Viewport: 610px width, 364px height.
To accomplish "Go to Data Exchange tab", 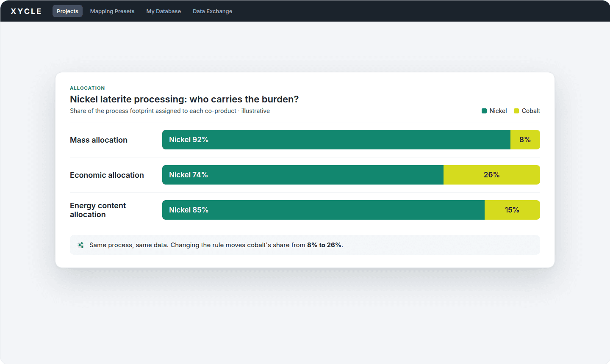I will pyautogui.click(x=212, y=11).
